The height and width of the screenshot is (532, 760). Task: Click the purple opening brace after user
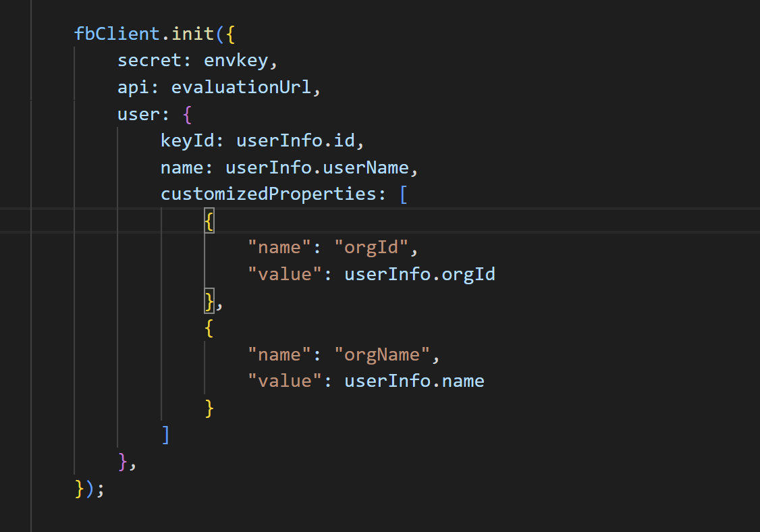coord(188,115)
